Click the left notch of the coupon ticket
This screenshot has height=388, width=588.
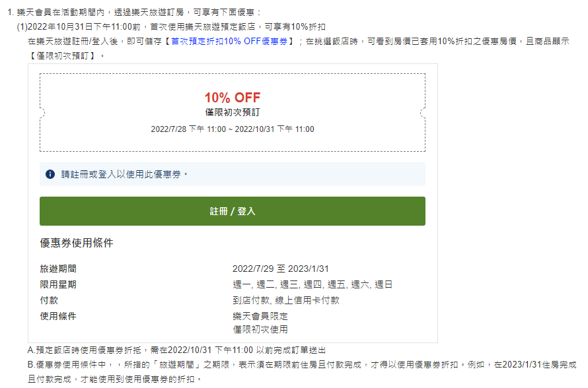pos(42,113)
